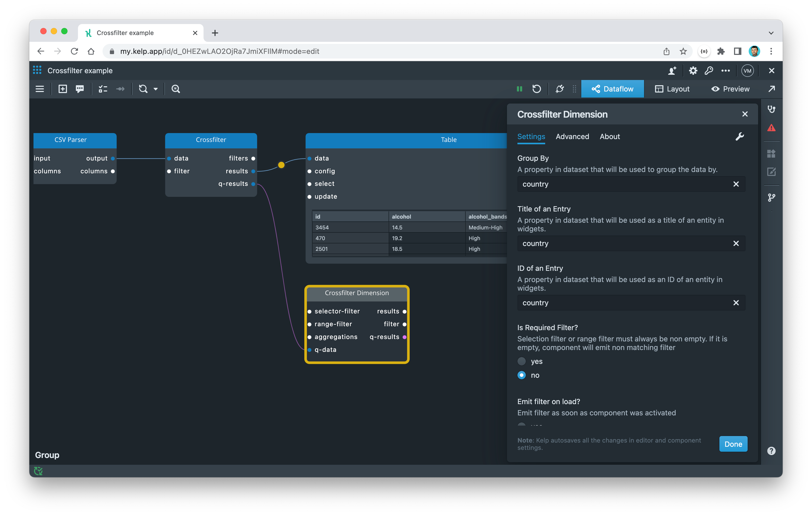Select 'no' for Is Required Filter
Image resolution: width=812 pixels, height=516 pixels.
coord(522,375)
